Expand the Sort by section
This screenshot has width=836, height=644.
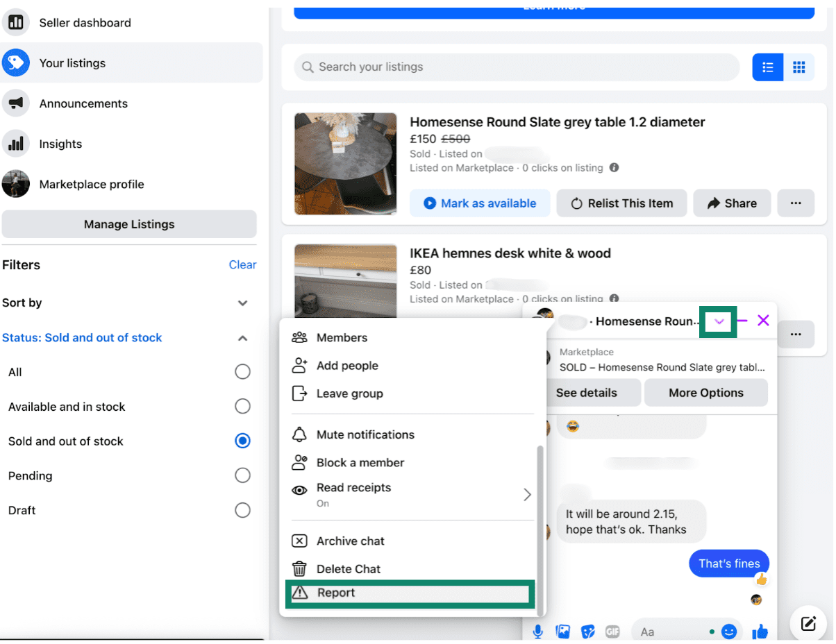pyautogui.click(x=242, y=303)
